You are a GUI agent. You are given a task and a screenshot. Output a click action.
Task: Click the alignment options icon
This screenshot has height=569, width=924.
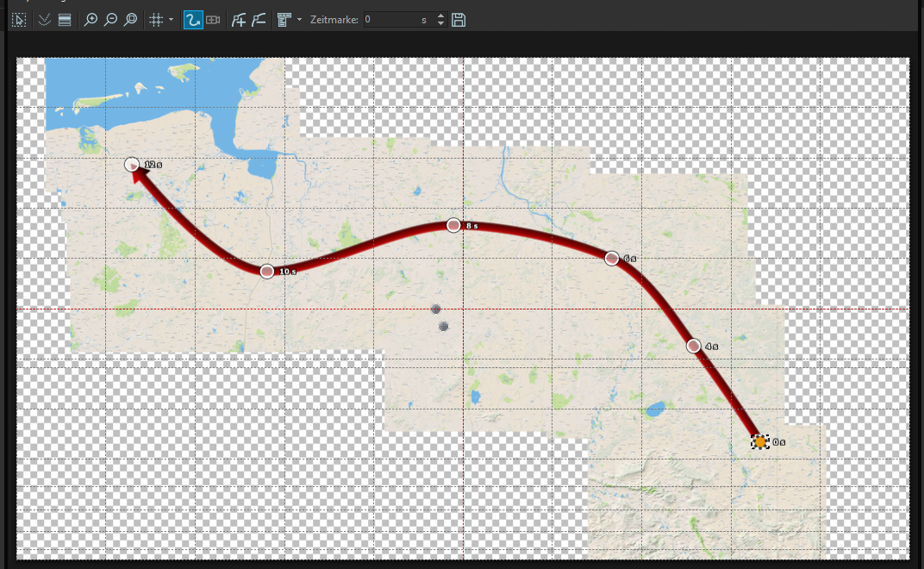click(284, 19)
